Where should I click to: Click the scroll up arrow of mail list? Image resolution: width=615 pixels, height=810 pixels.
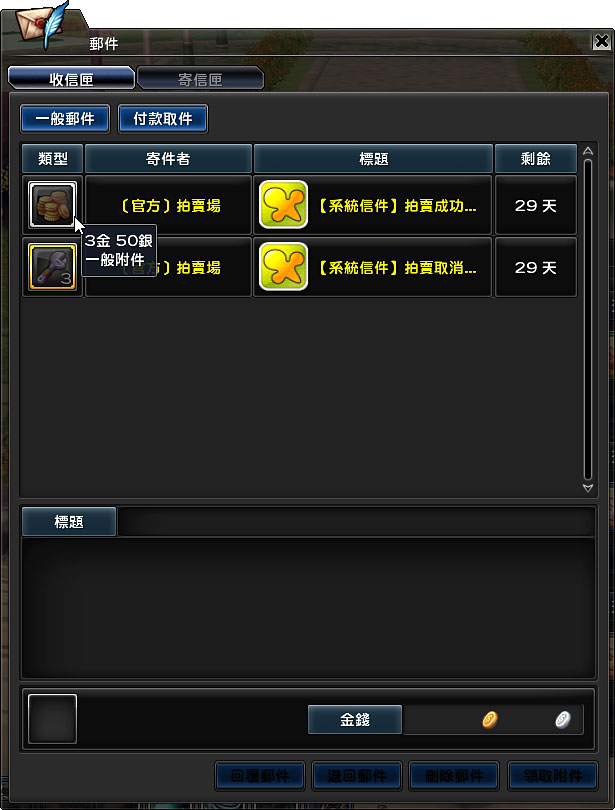588,151
